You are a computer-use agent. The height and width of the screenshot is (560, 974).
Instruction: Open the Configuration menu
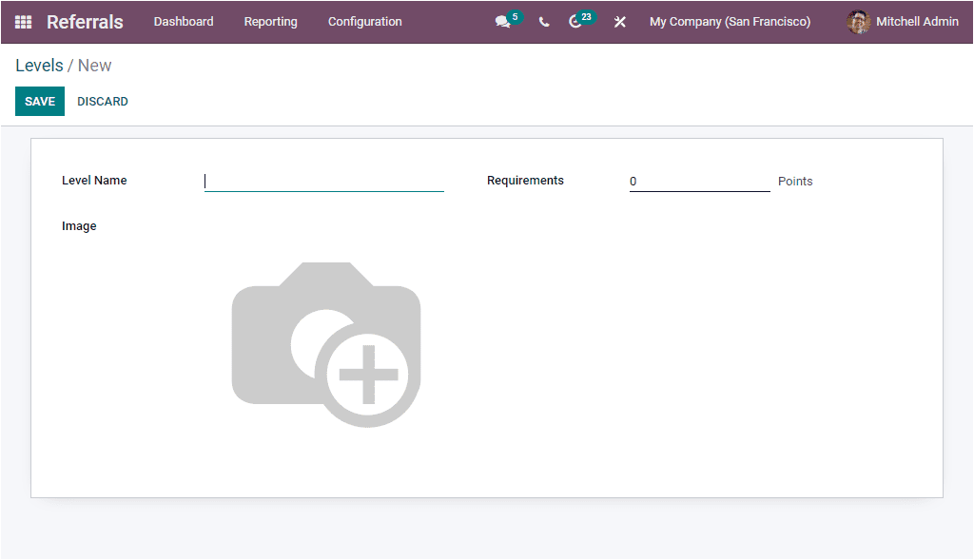[x=364, y=21]
